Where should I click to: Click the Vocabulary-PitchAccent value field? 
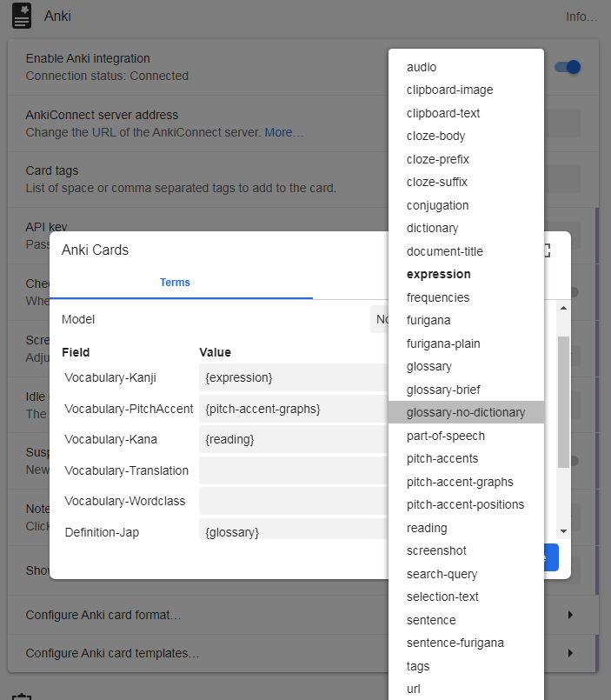click(x=293, y=409)
